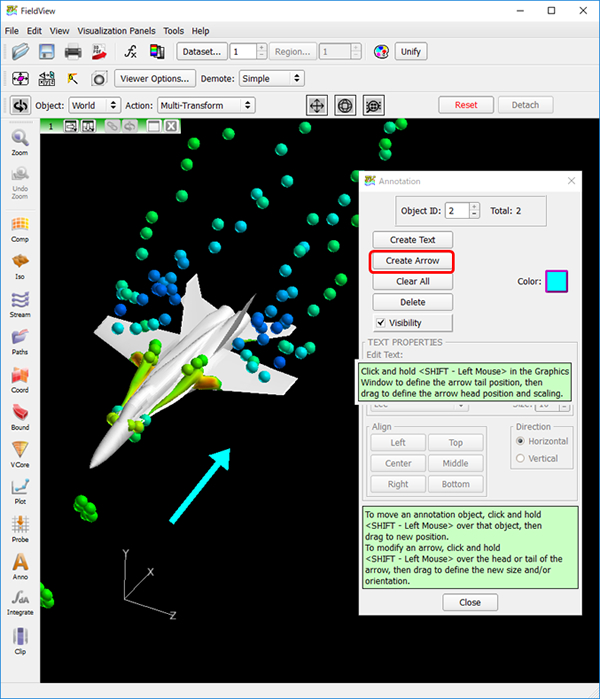This screenshot has height=699, width=600.
Task: Select the Horizontal direction radio button
Action: pos(520,441)
